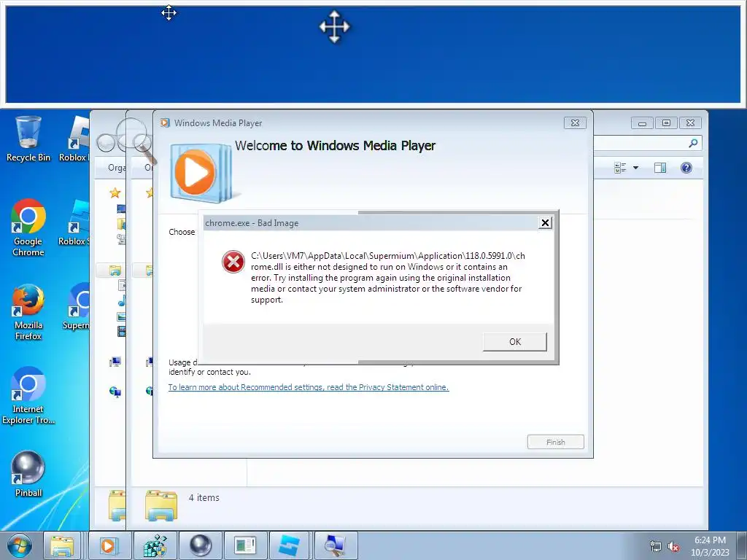Open the Recycle Bin desktop icon

28,139
